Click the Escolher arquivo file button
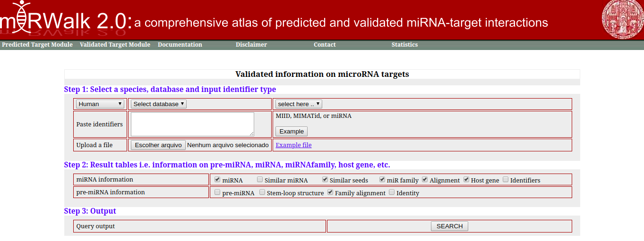 158,145
